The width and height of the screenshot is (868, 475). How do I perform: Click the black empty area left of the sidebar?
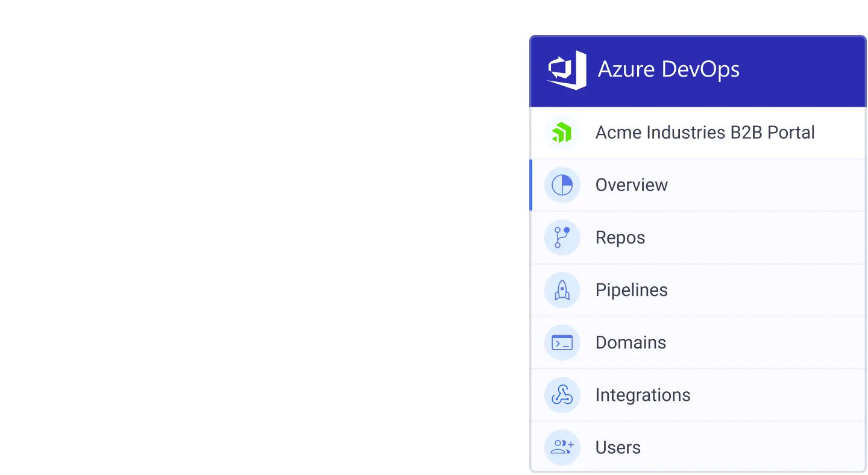259,241
